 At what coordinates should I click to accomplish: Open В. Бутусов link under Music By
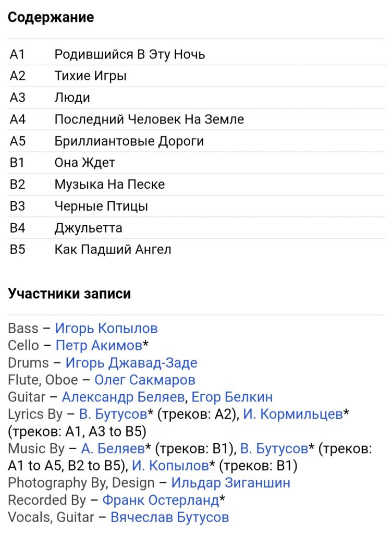click(274, 449)
